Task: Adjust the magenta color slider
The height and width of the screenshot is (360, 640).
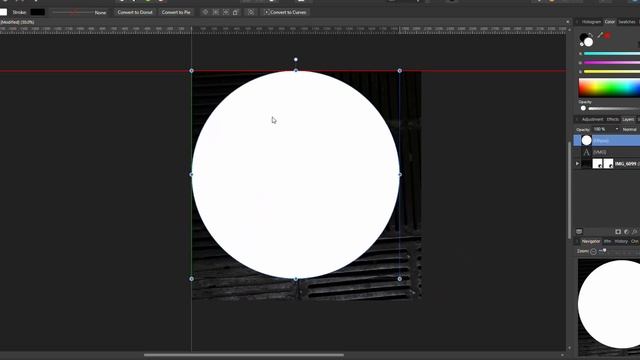Action: (611, 62)
